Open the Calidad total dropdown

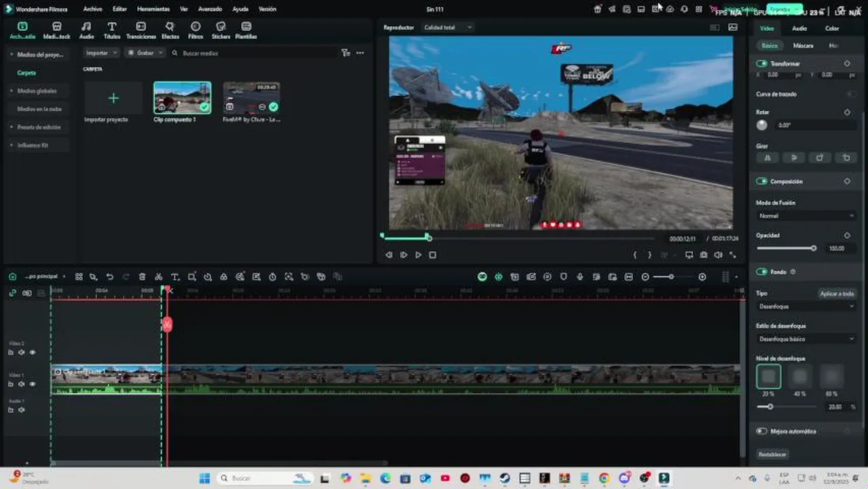[447, 27]
